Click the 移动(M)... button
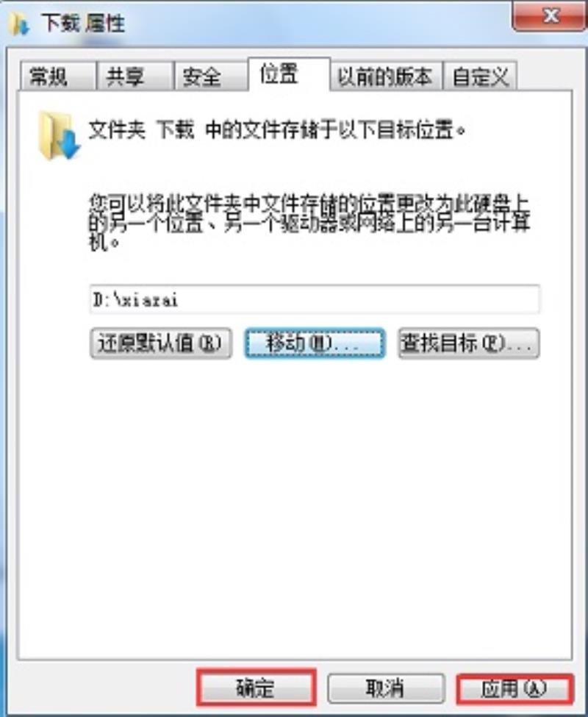This screenshot has width=588, height=717. pos(315,343)
